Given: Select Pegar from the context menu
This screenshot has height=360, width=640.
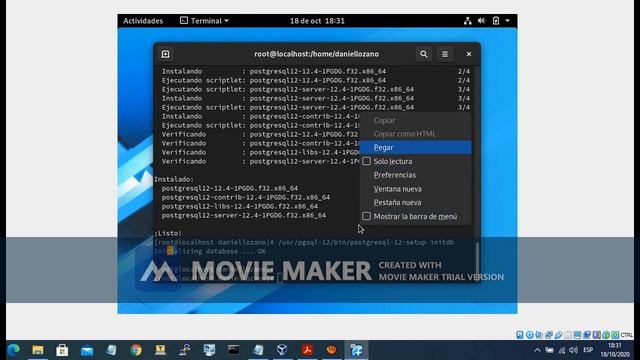Looking at the screenshot, I should pos(416,147).
